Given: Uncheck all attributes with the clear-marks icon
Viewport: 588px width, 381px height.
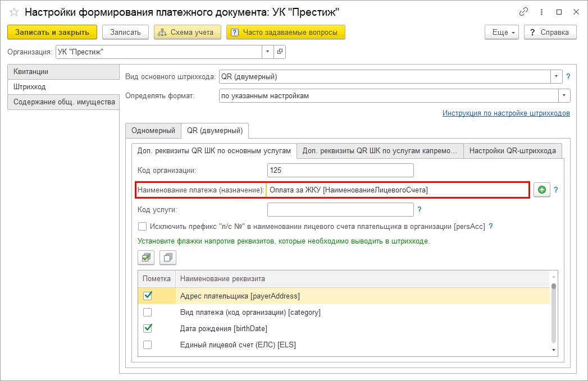Looking at the screenshot, I should [167, 258].
